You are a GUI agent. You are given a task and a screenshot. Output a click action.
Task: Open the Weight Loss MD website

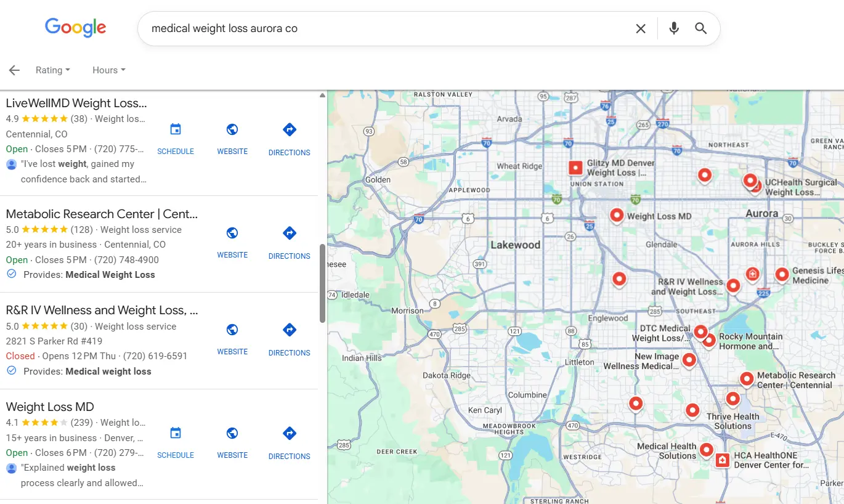[x=232, y=442]
